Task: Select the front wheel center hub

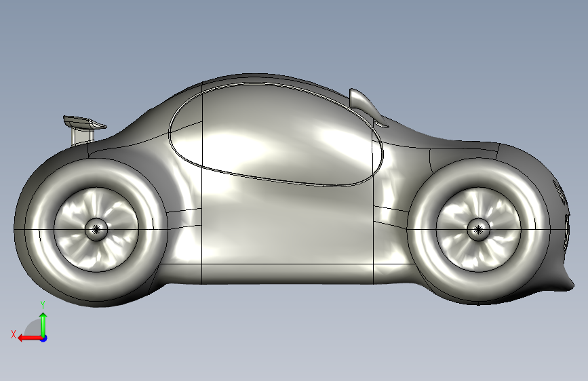Action: pos(478,230)
